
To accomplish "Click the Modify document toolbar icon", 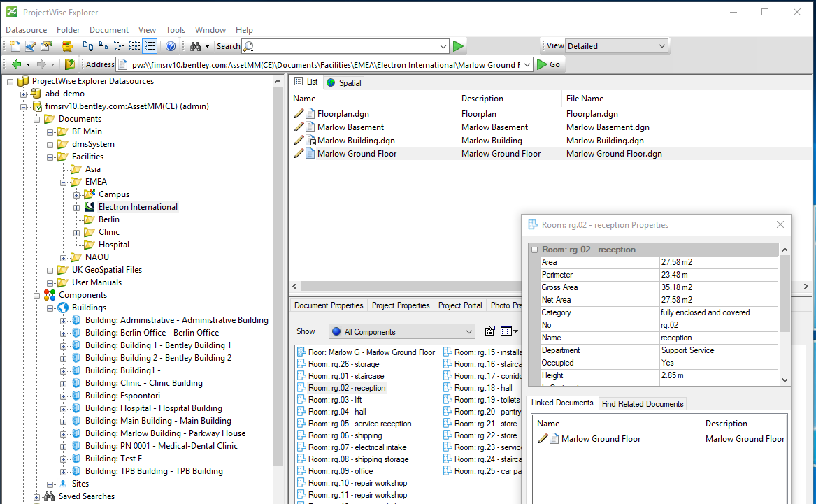I will (x=30, y=46).
